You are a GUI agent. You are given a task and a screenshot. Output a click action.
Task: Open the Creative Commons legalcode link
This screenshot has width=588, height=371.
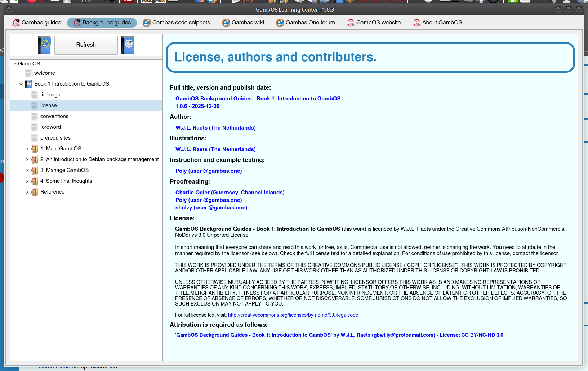point(293,315)
